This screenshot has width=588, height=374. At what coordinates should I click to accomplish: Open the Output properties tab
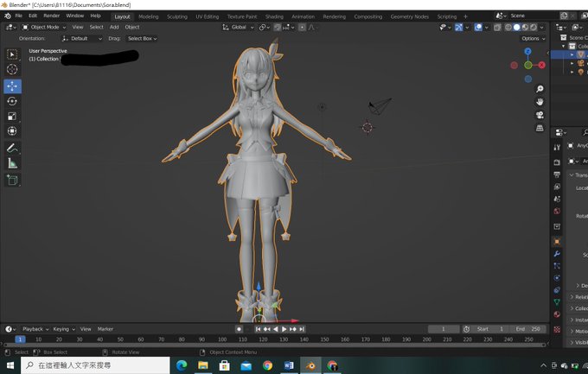(557, 174)
